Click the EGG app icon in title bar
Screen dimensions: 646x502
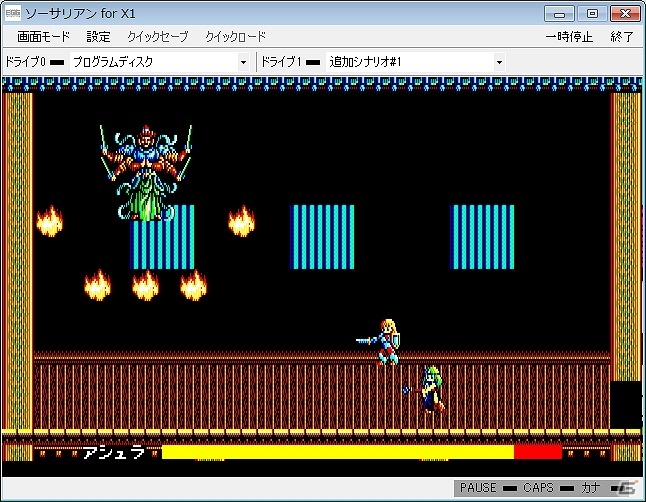click(13, 14)
